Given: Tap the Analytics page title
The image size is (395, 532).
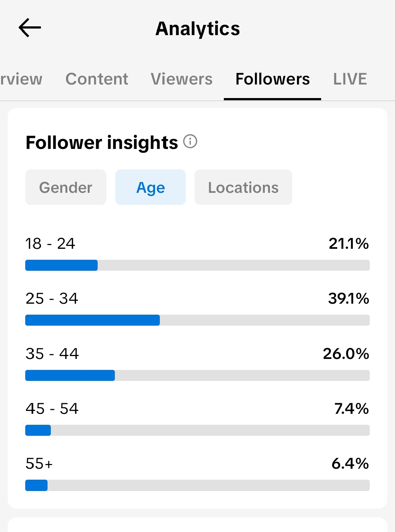Looking at the screenshot, I should [197, 29].
